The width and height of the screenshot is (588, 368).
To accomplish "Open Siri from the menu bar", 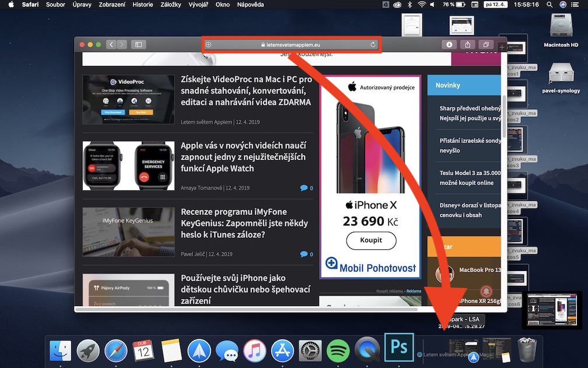I will pos(562,5).
